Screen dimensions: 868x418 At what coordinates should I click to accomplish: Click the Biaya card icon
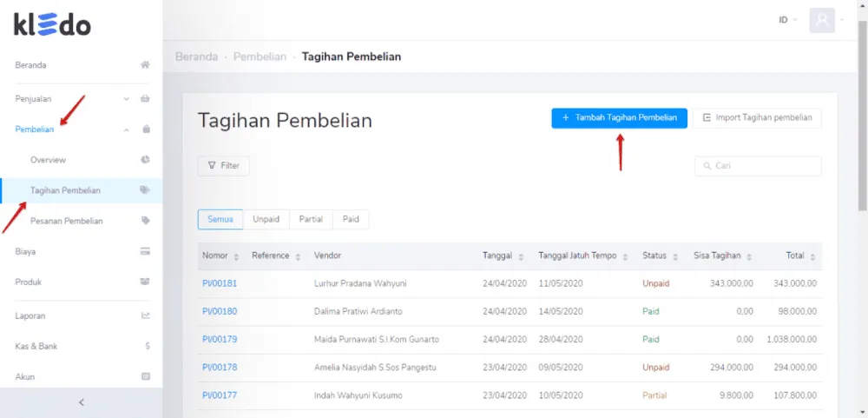click(146, 251)
